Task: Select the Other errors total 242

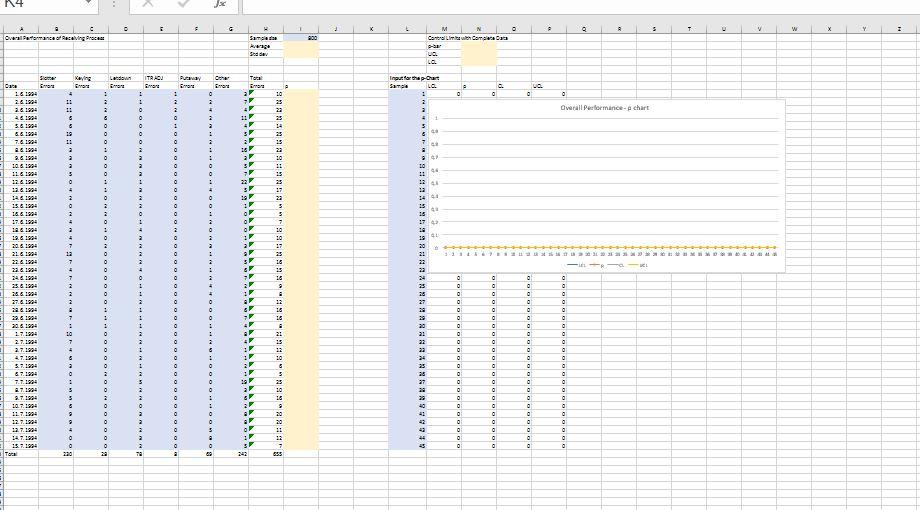Action: click(x=231, y=454)
